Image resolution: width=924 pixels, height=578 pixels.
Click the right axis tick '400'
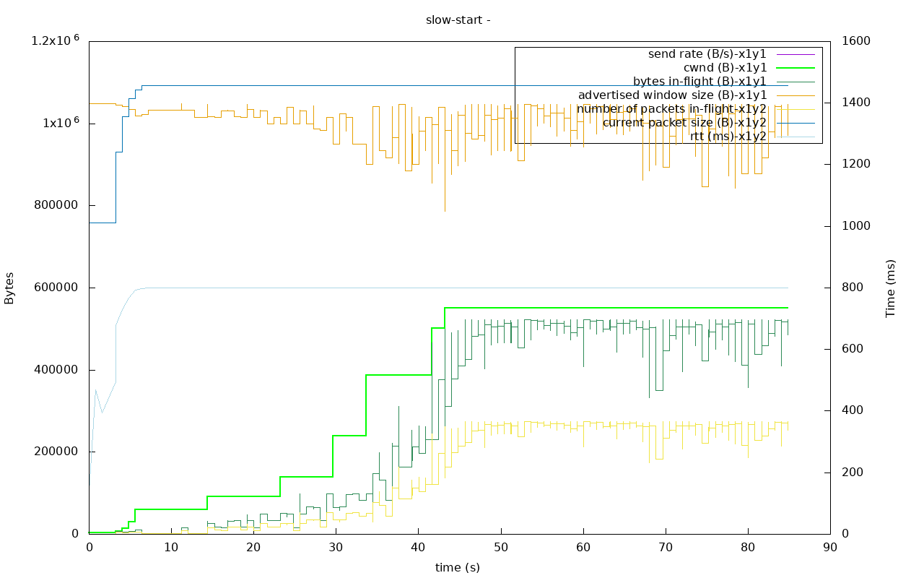coord(853,410)
